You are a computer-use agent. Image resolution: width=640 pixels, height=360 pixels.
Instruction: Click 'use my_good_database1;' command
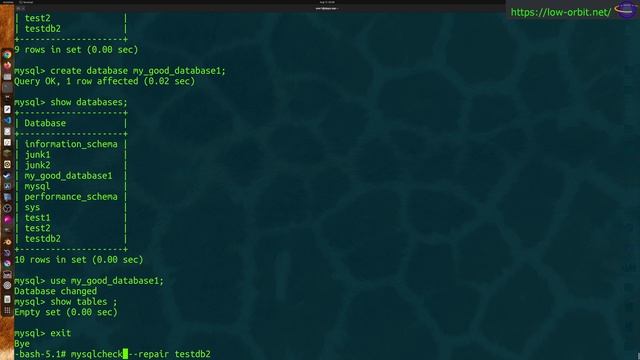pos(107,281)
